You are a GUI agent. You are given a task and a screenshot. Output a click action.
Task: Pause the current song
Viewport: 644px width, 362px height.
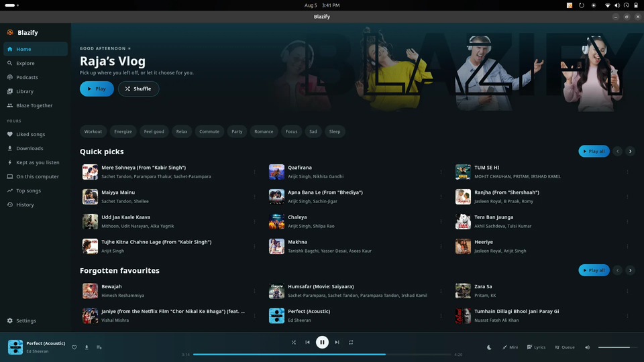[322, 343]
